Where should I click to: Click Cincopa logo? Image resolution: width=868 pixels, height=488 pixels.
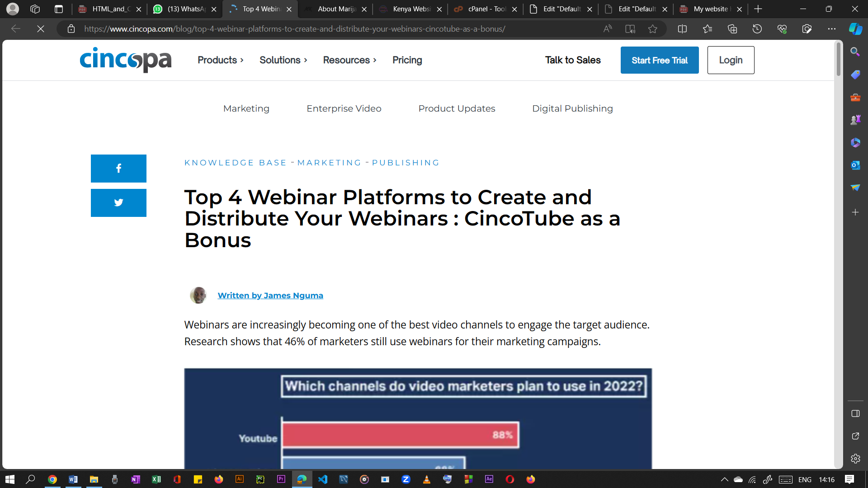point(126,60)
